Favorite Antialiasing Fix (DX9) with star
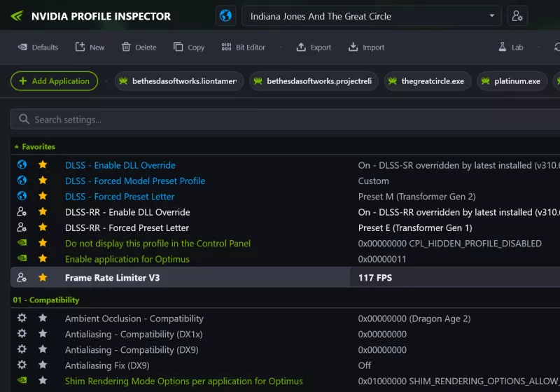The image size is (560, 392). click(43, 365)
